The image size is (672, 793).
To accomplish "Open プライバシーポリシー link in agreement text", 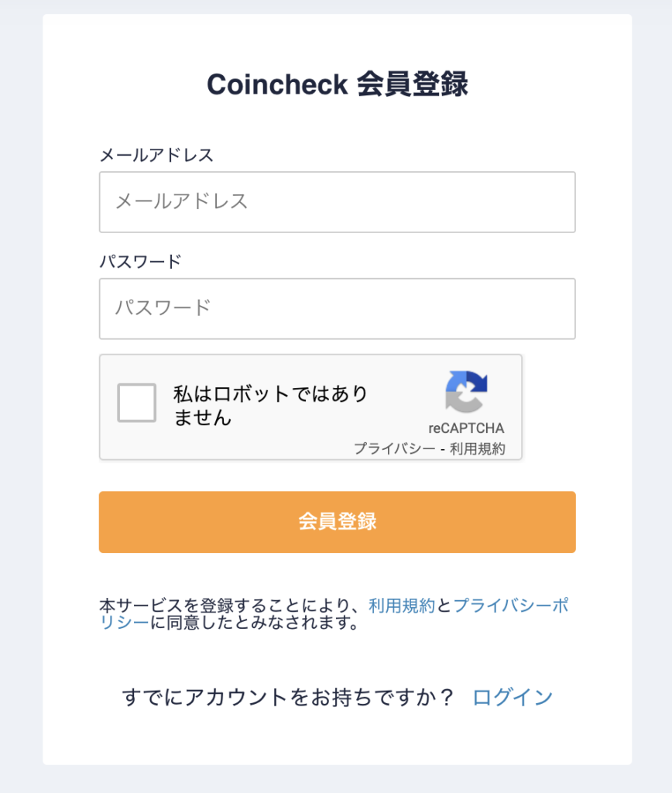I will (x=510, y=606).
